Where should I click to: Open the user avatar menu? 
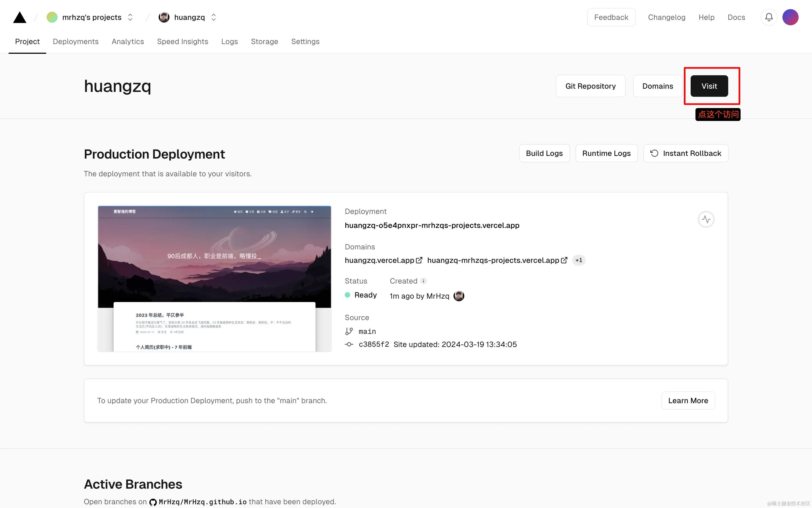click(790, 17)
